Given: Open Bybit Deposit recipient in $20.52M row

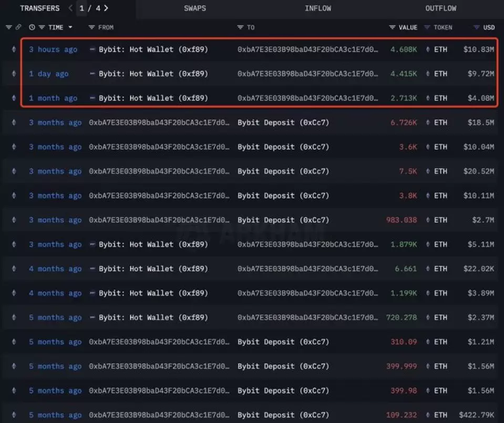Looking at the screenshot, I should click(283, 172).
